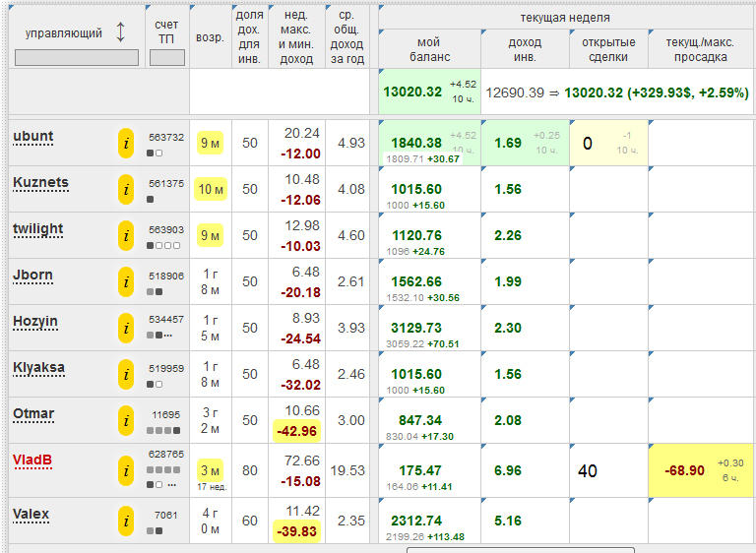Image resolution: width=756 pixels, height=553 pixels.
Task: Open manager VladB link
Action: point(32,460)
